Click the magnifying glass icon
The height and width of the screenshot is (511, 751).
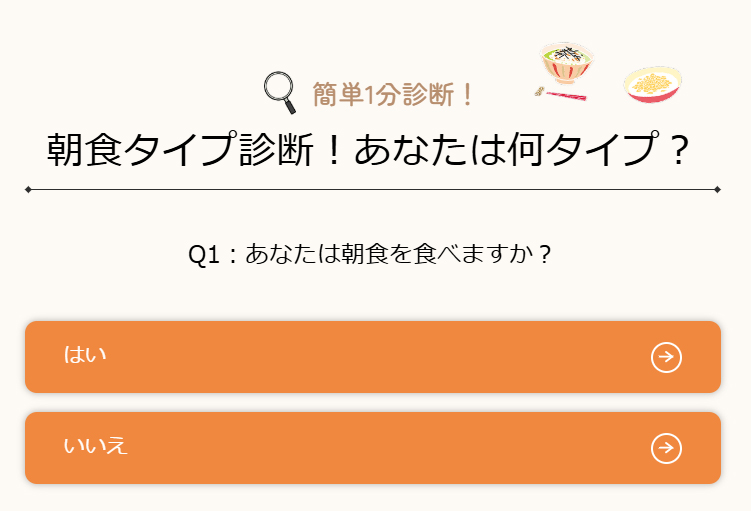tap(280, 91)
